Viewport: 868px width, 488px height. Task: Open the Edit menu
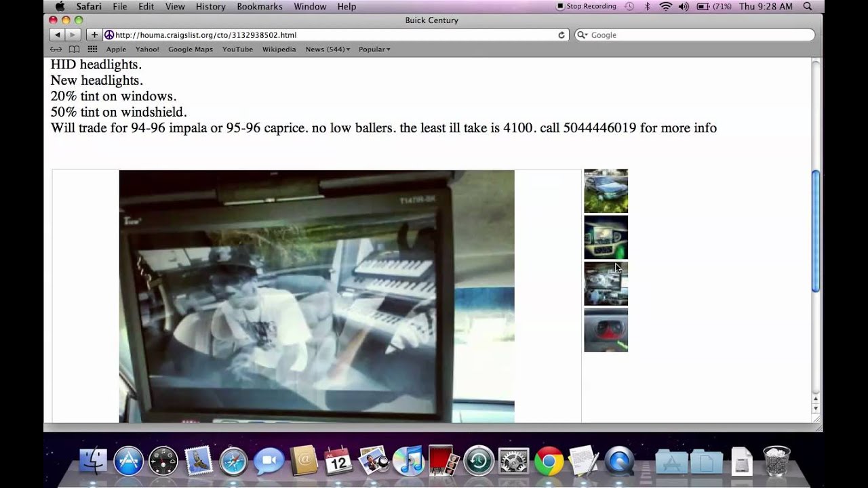point(146,7)
